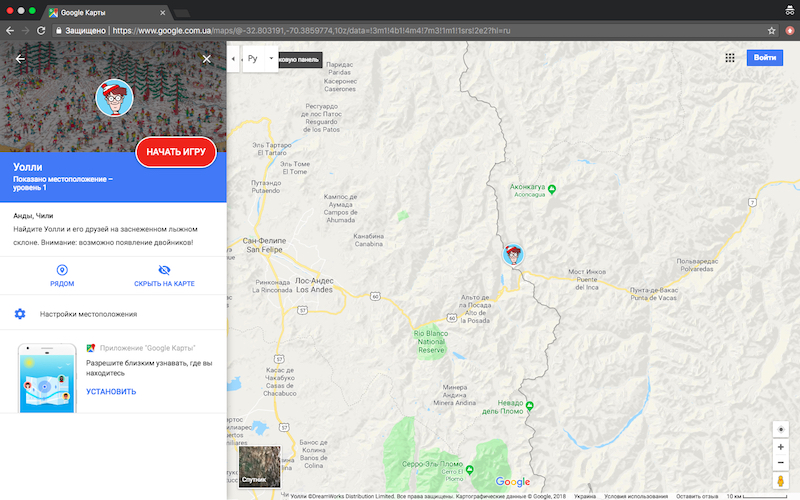The width and height of the screenshot is (800, 500).
Task: Click Waldo avatar in the side panel
Action: 114,97
